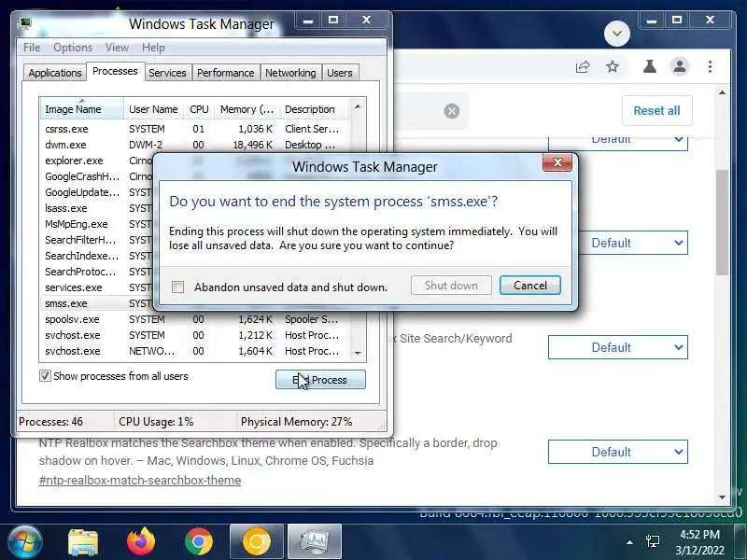Open network status tray icon
The width and height of the screenshot is (747, 560).
653,542
